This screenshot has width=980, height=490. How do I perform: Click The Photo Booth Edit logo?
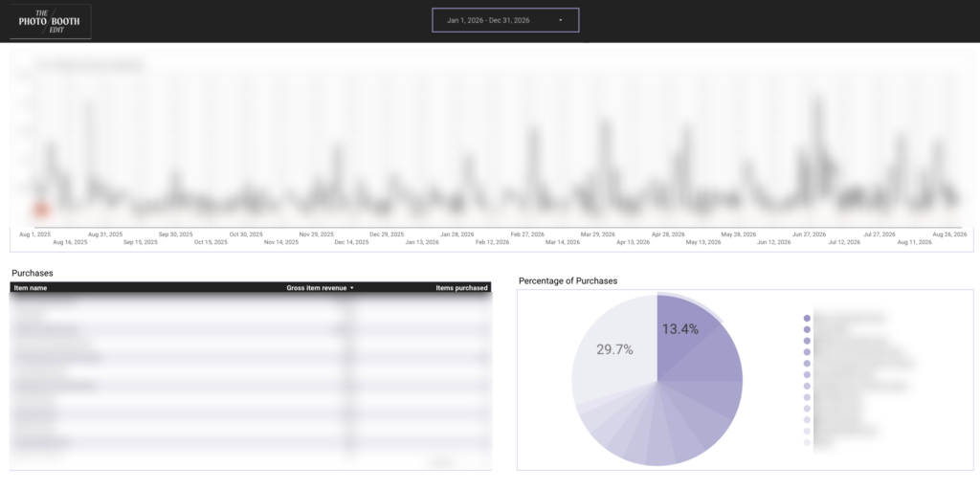coord(50,21)
